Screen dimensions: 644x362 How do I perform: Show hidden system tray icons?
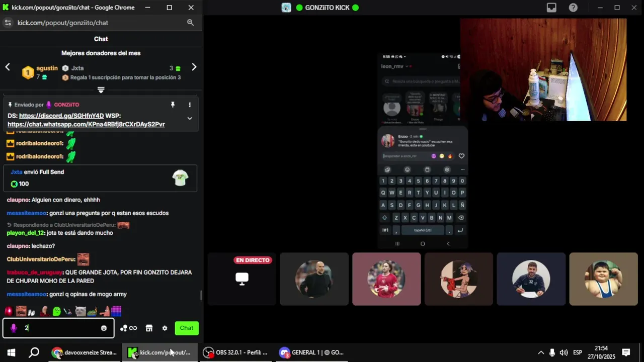pyautogui.click(x=541, y=352)
